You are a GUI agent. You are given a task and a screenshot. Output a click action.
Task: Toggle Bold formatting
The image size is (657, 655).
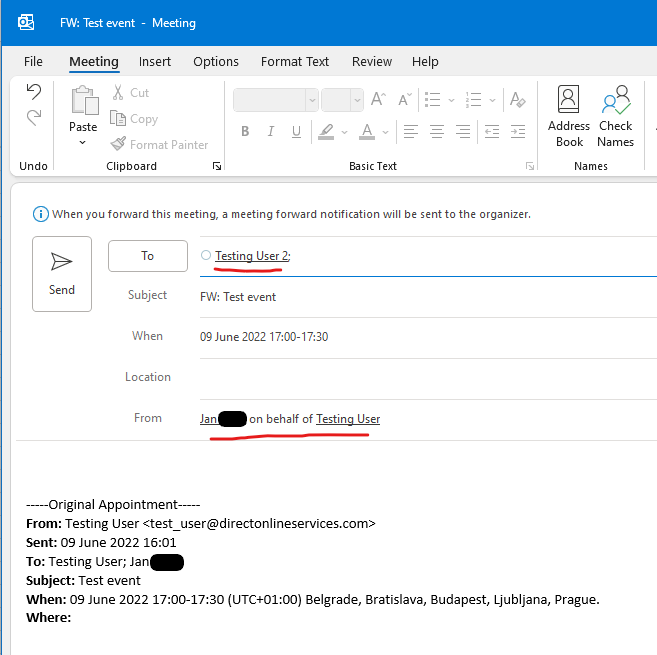(245, 132)
